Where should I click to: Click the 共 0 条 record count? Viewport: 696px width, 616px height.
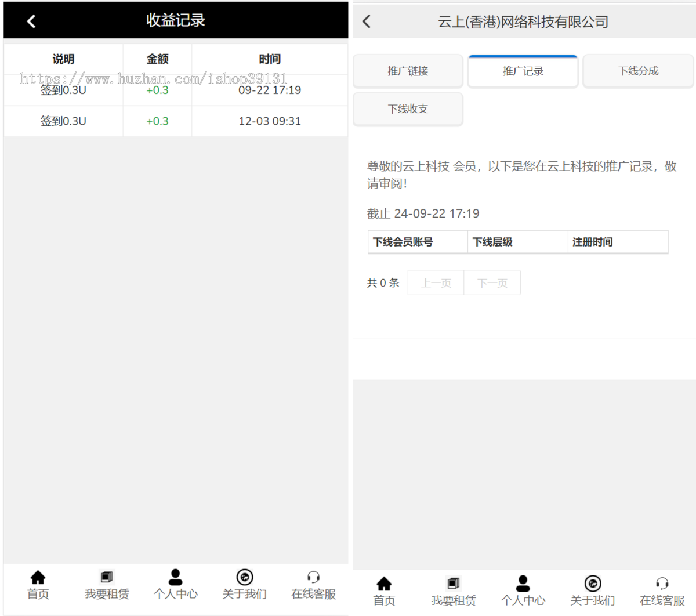[x=383, y=283]
